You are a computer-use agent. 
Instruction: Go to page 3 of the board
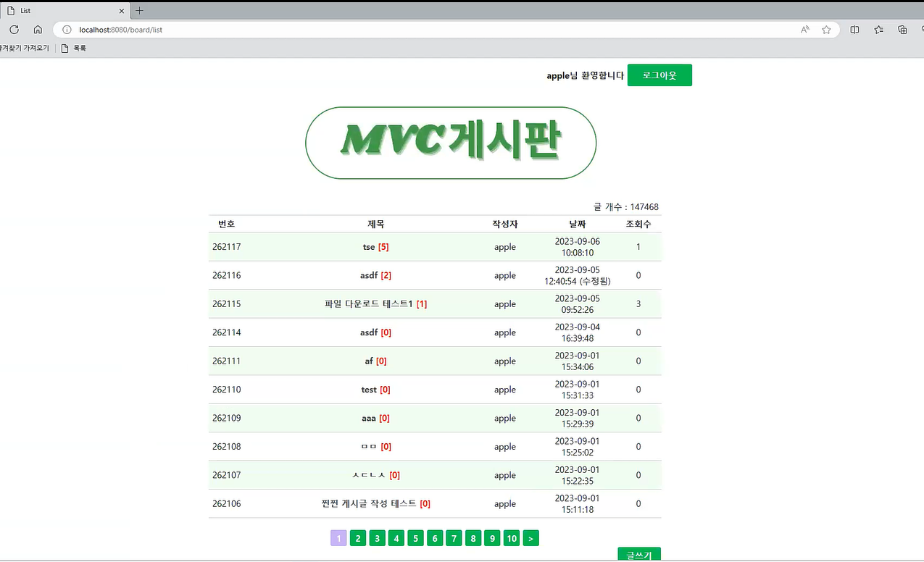coord(377,538)
